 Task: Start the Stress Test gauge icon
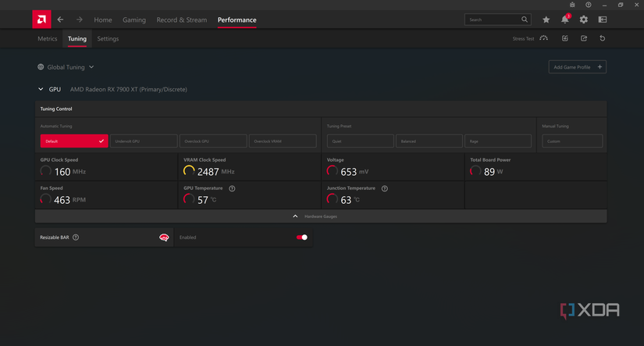click(x=543, y=38)
